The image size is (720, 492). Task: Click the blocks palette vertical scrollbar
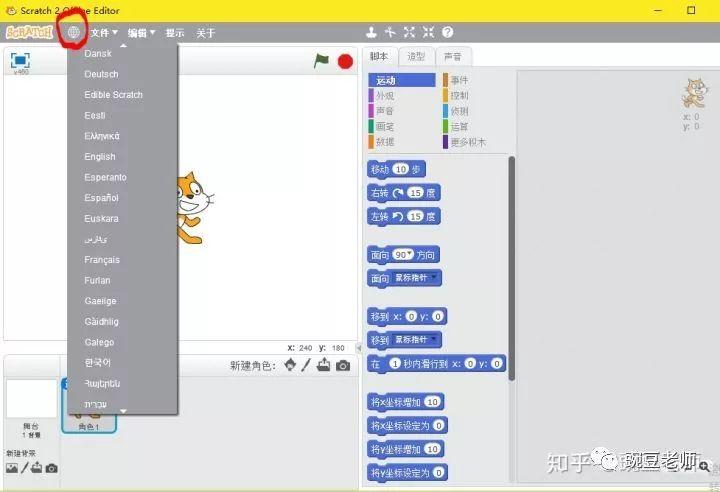point(512,269)
